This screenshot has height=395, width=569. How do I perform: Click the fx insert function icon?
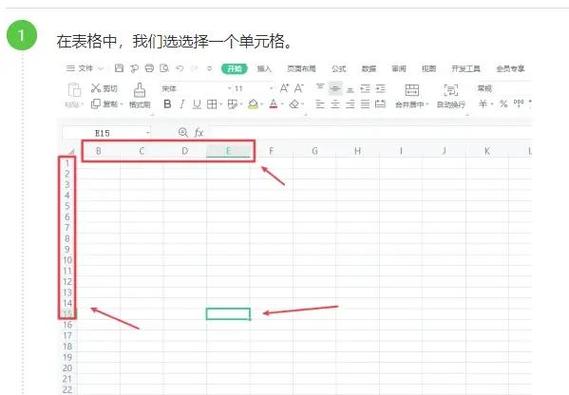(x=198, y=133)
